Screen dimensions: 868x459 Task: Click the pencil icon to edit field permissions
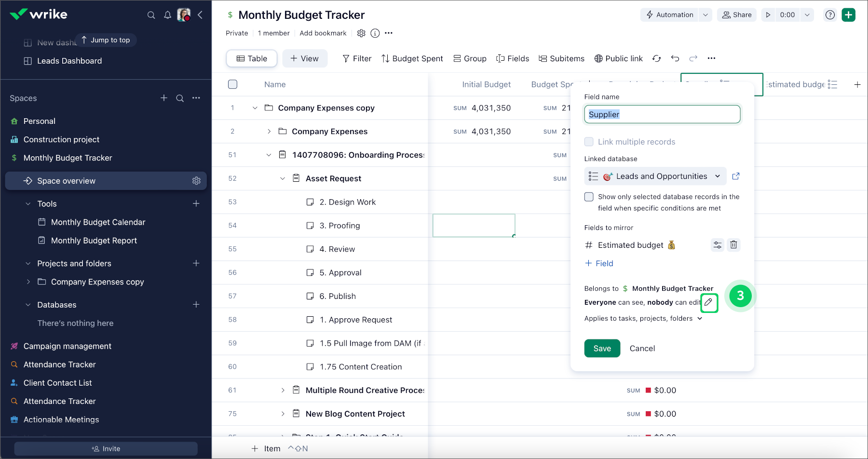tap(708, 302)
